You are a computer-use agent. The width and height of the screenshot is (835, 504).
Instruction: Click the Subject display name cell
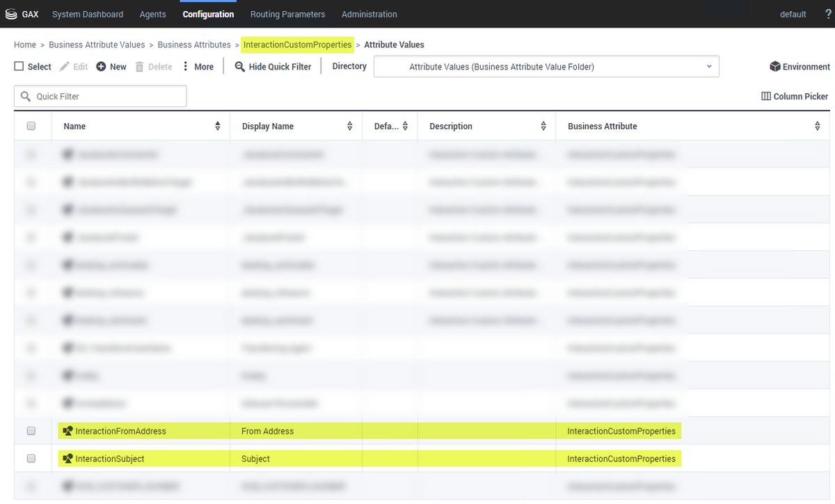pyautogui.click(x=255, y=459)
